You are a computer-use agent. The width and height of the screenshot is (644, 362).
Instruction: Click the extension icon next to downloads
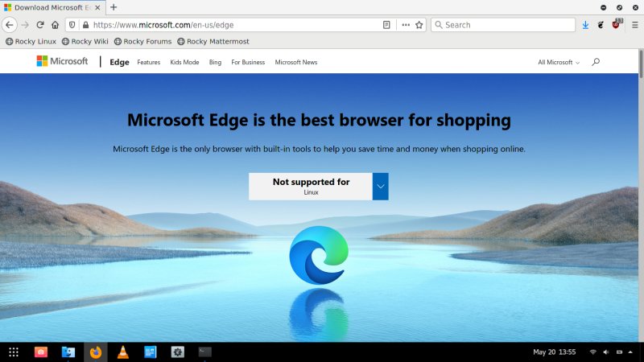[x=601, y=25]
